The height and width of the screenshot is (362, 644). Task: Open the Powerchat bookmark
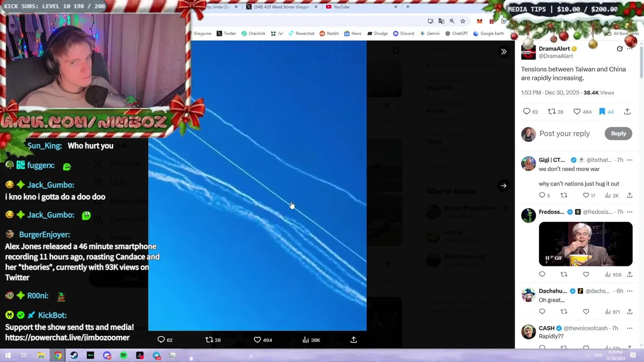(301, 34)
